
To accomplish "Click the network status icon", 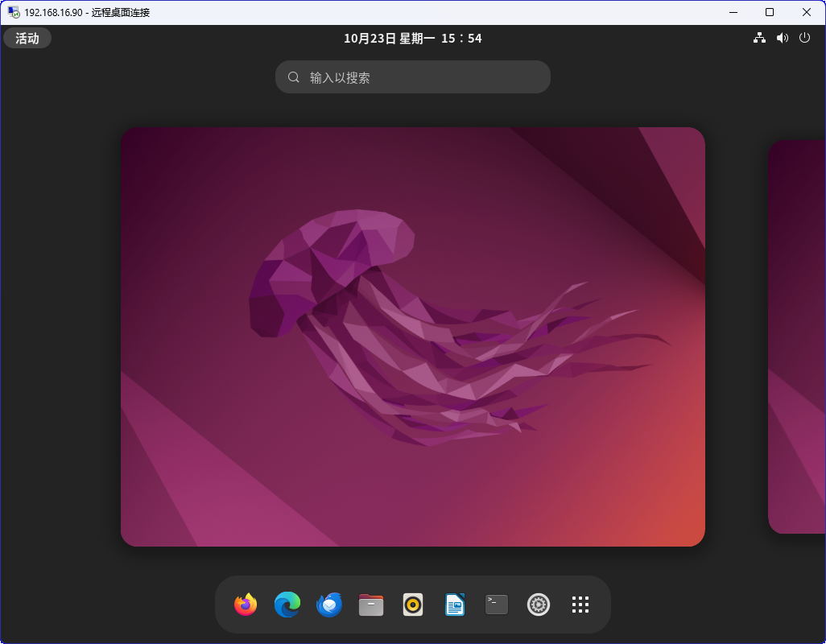I will pyautogui.click(x=759, y=38).
